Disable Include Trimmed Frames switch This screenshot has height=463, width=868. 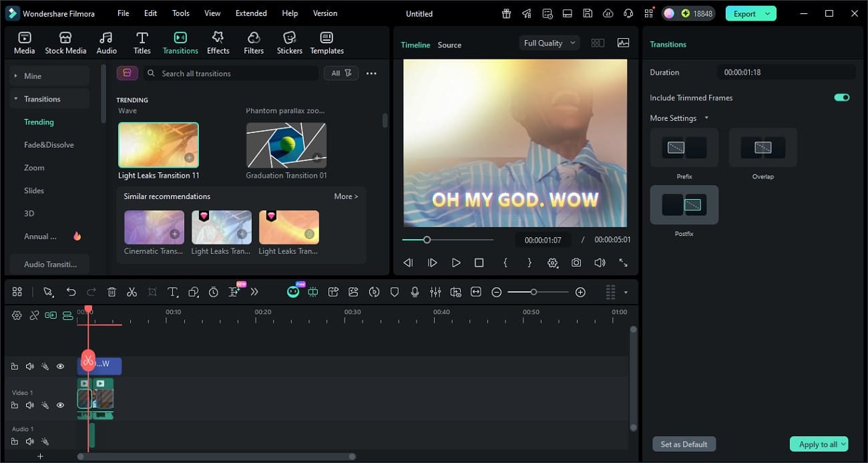842,97
